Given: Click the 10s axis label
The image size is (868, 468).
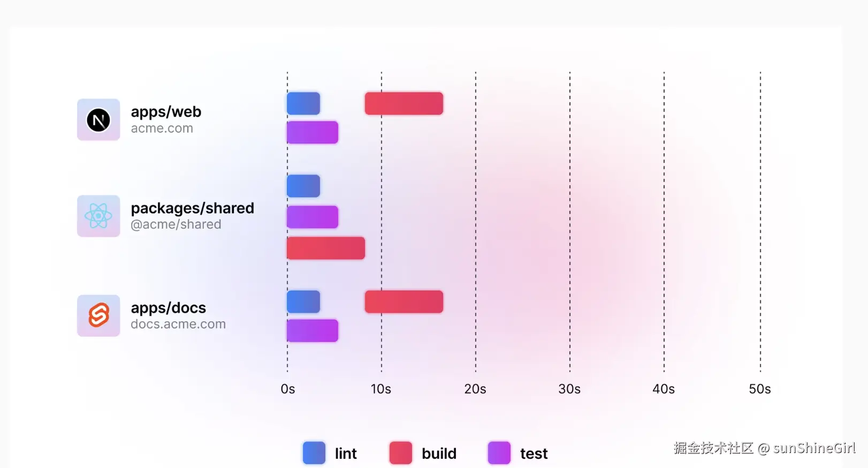Looking at the screenshot, I should point(381,389).
